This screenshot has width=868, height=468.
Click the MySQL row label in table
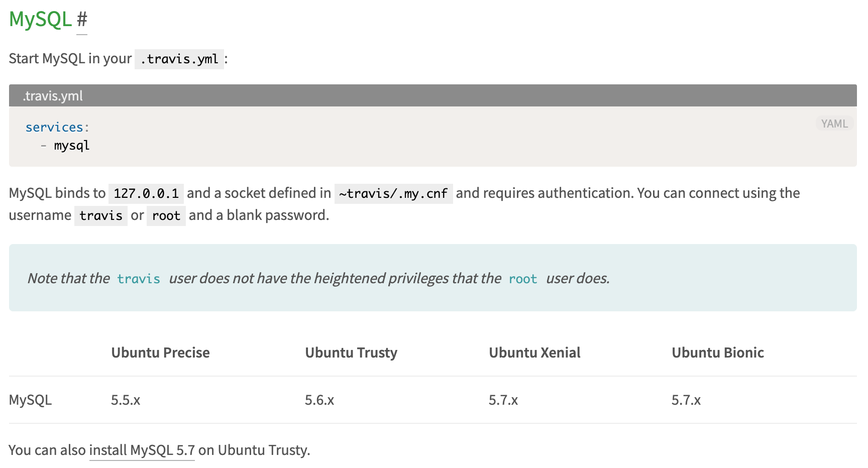click(x=30, y=400)
